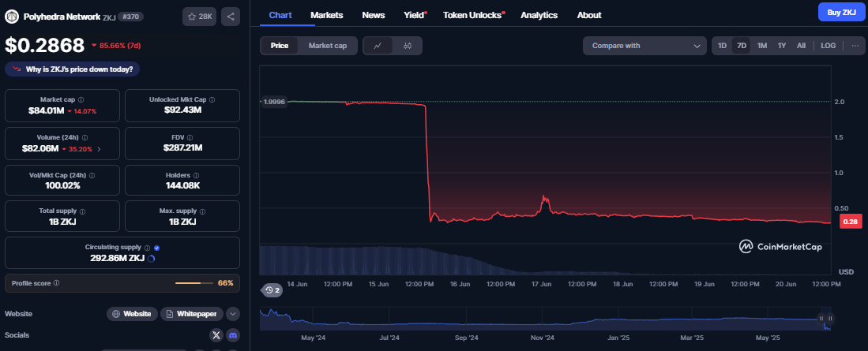The height and width of the screenshot is (351, 868).
Task: Open Volume 24h details arrow
Action: click(x=99, y=149)
